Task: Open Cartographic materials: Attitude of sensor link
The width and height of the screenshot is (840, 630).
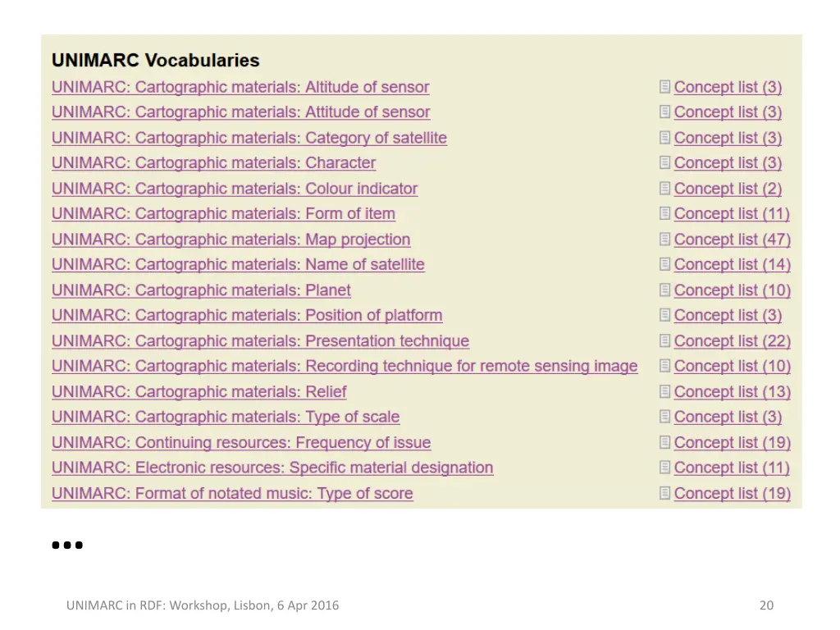Action: tap(241, 112)
